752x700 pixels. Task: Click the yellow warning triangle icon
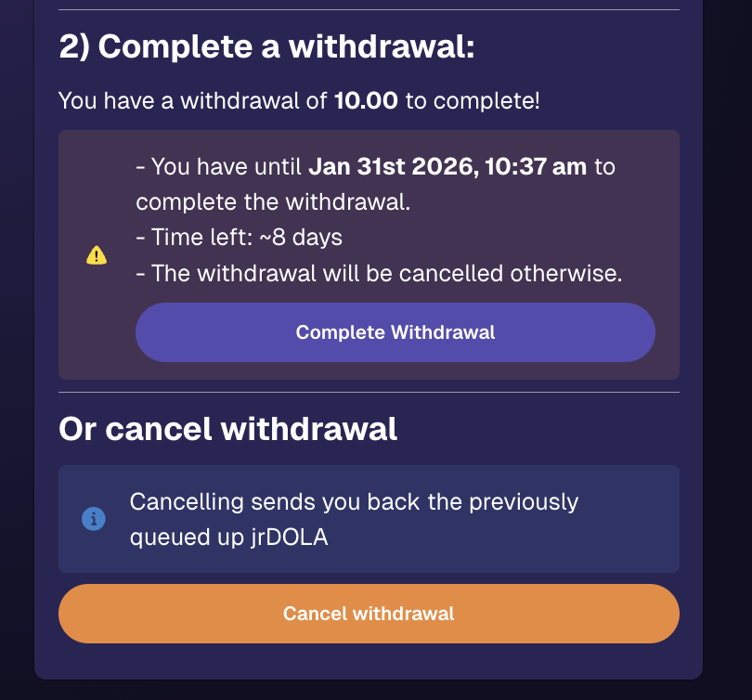click(x=97, y=255)
